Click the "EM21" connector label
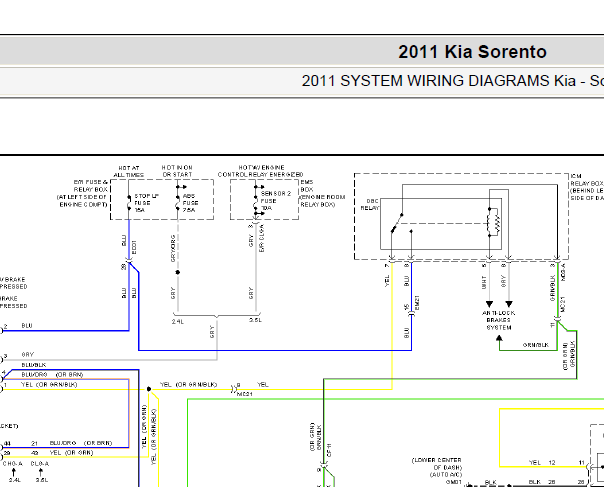The height and width of the screenshot is (487, 604). click(x=417, y=303)
